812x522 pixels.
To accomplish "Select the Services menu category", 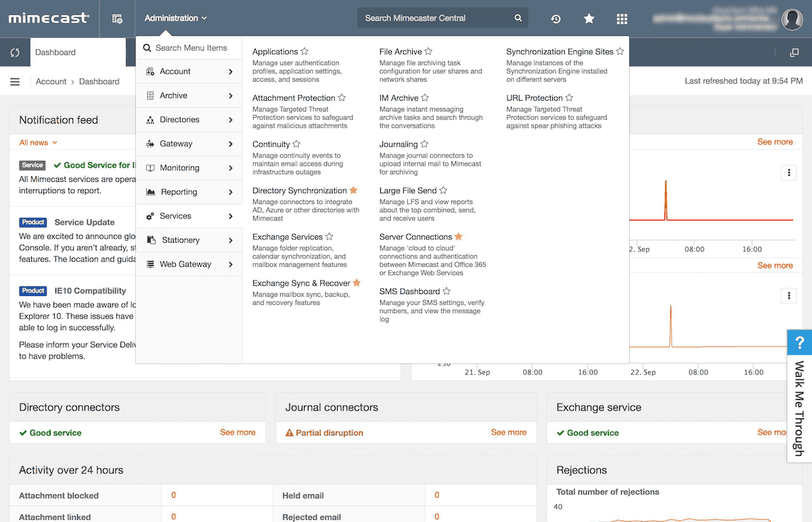I will [x=189, y=216].
